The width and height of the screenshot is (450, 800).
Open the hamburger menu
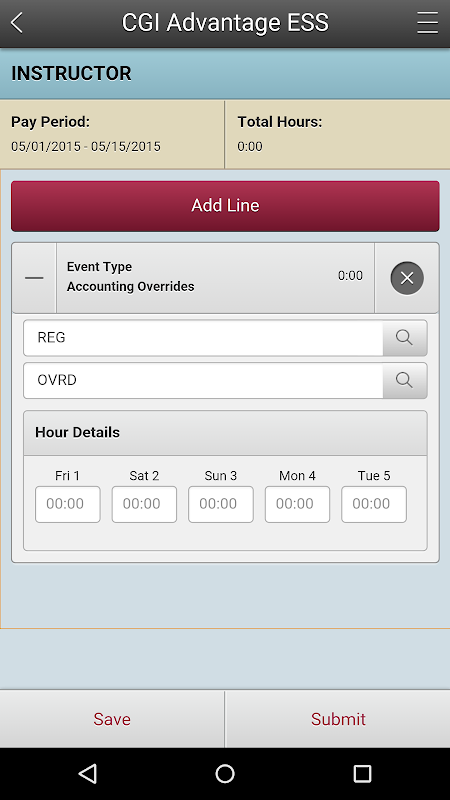click(x=427, y=23)
